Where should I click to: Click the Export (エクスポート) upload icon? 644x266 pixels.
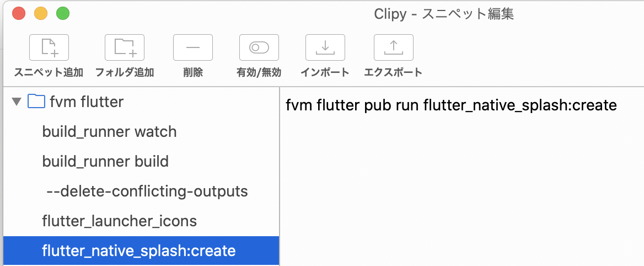coord(393,48)
